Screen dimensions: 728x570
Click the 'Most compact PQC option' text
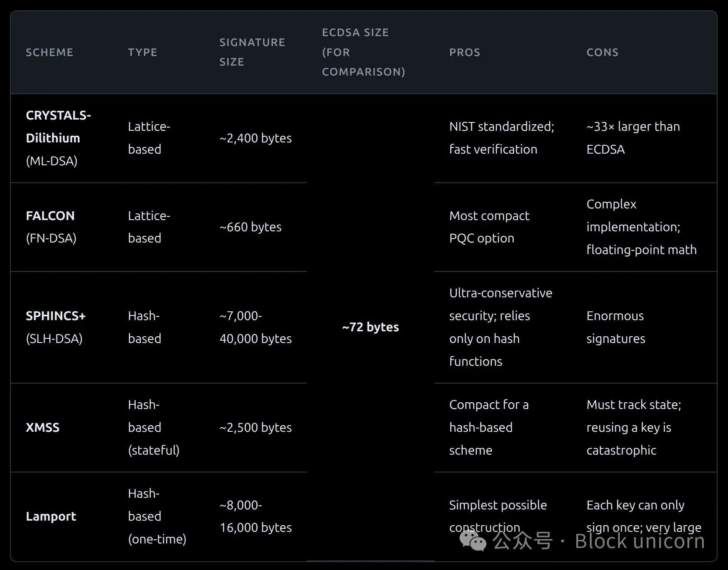[x=489, y=227]
